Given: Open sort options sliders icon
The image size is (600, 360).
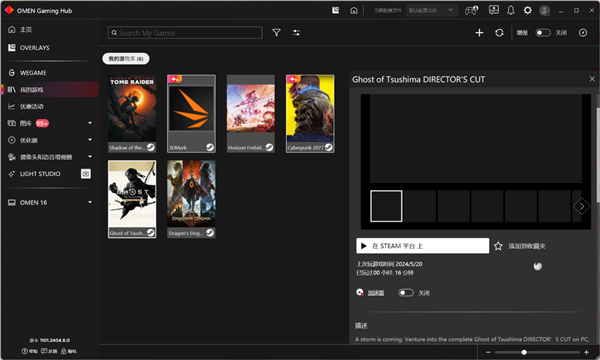Looking at the screenshot, I should [x=296, y=33].
